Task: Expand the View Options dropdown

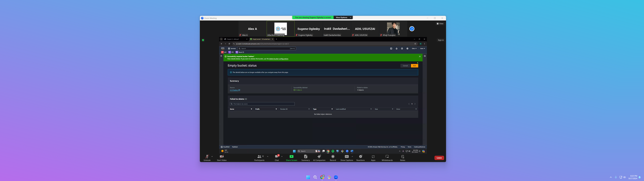Action: pos(343,17)
